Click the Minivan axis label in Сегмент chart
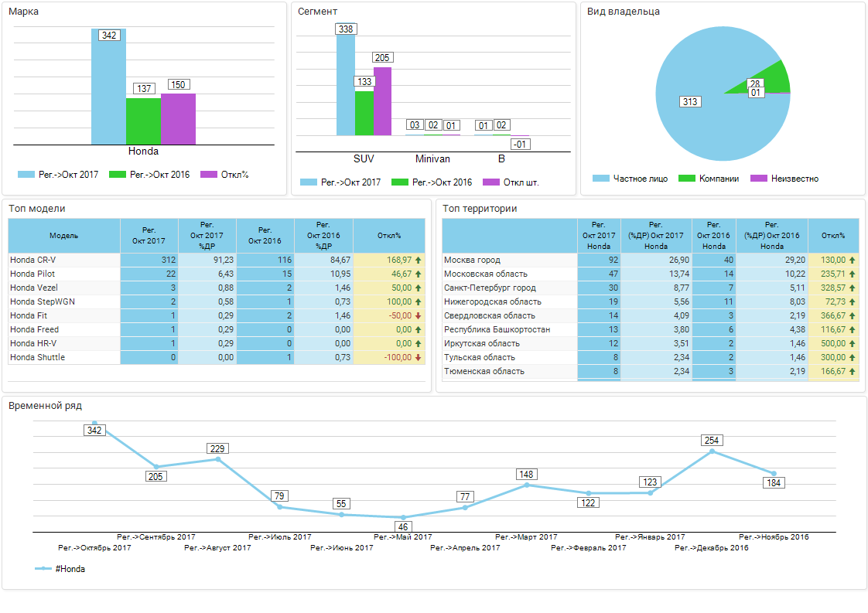 [x=432, y=158]
